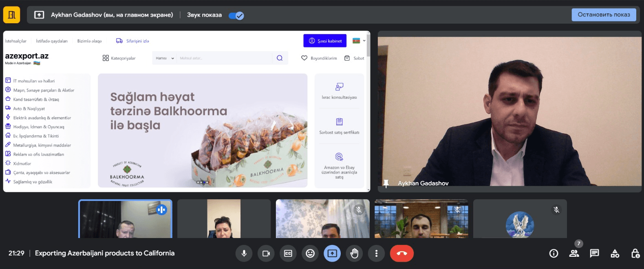Show participants list people icon
This screenshot has height=269, width=644.
(x=574, y=254)
